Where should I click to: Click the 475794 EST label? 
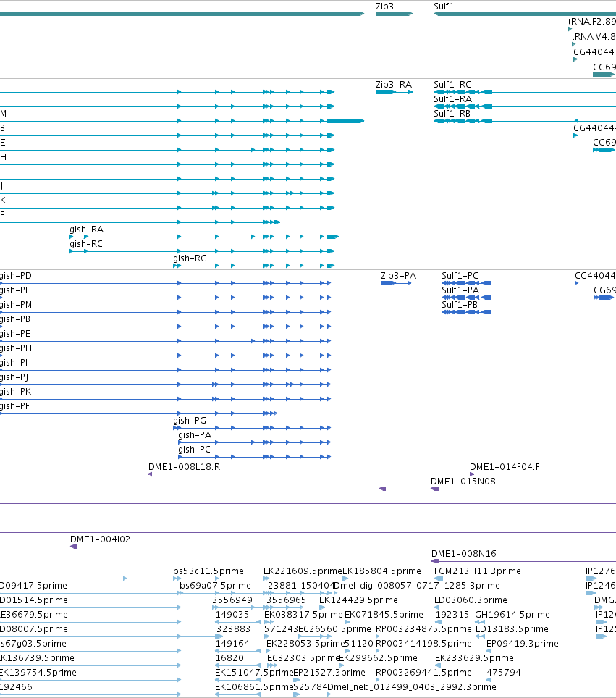click(504, 672)
